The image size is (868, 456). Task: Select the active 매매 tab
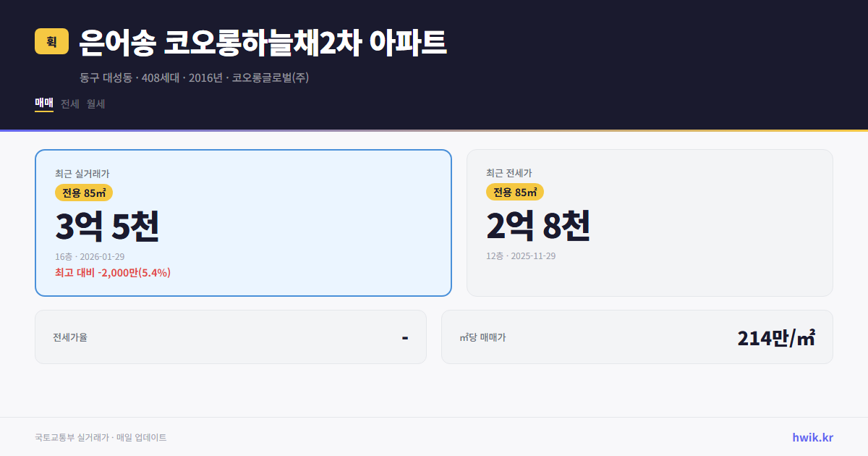(x=43, y=104)
